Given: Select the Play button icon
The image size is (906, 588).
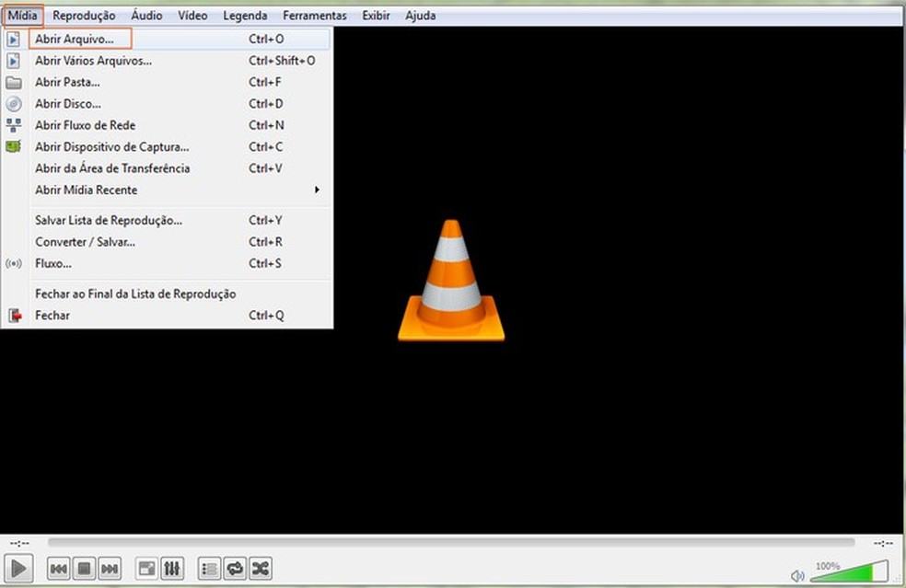Looking at the screenshot, I should [18, 568].
